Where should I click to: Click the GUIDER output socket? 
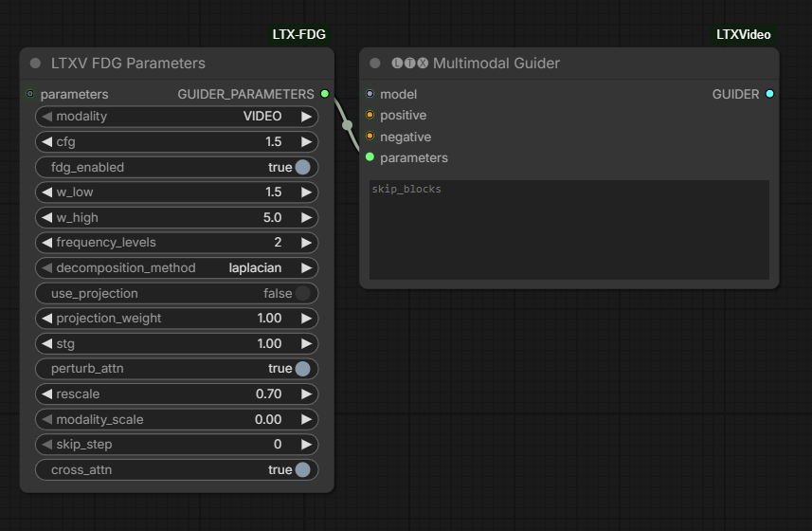[769, 94]
